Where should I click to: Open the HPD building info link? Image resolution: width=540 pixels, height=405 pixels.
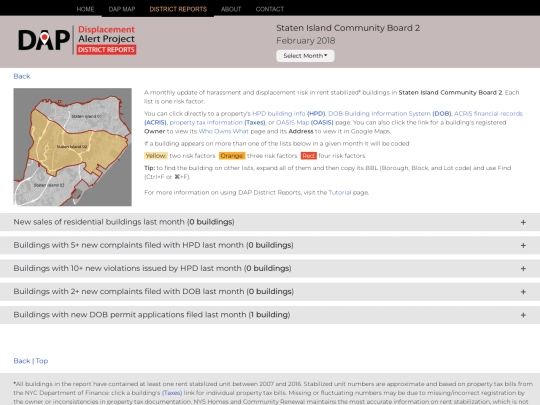(x=289, y=113)
